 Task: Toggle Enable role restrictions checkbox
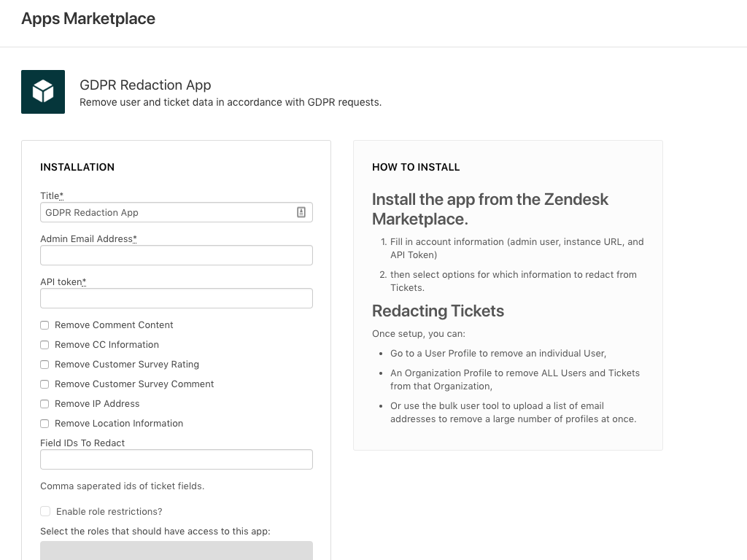pyautogui.click(x=45, y=511)
